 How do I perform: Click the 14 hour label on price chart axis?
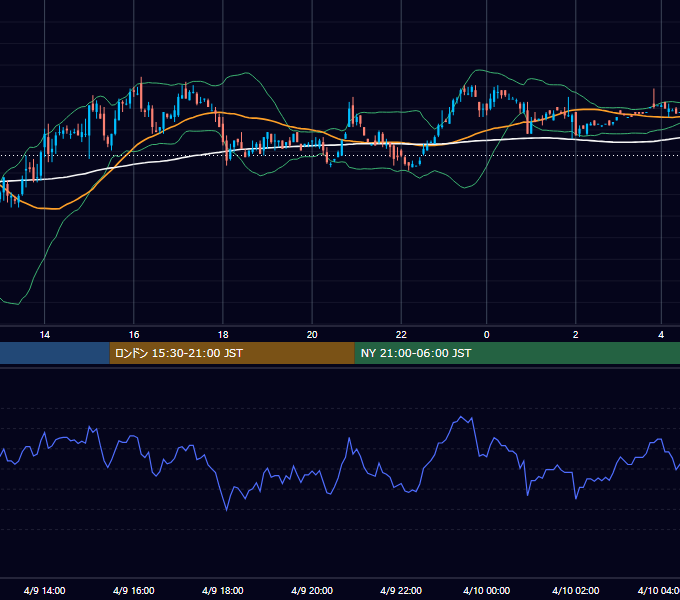point(45,335)
